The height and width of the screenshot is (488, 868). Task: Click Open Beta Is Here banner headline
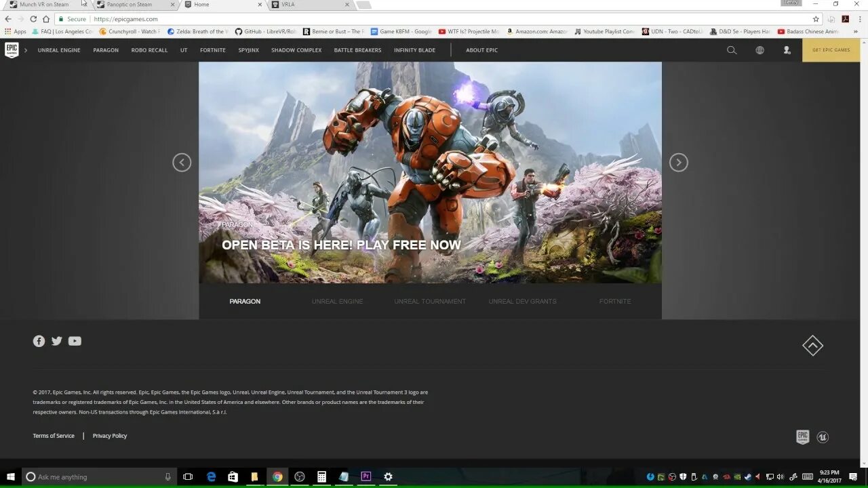pos(342,245)
